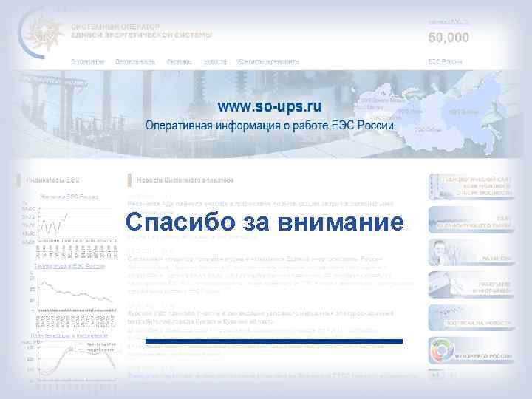Open the capacity selection banner at top right
The width and height of the screenshot is (532, 399).
pos(471,187)
